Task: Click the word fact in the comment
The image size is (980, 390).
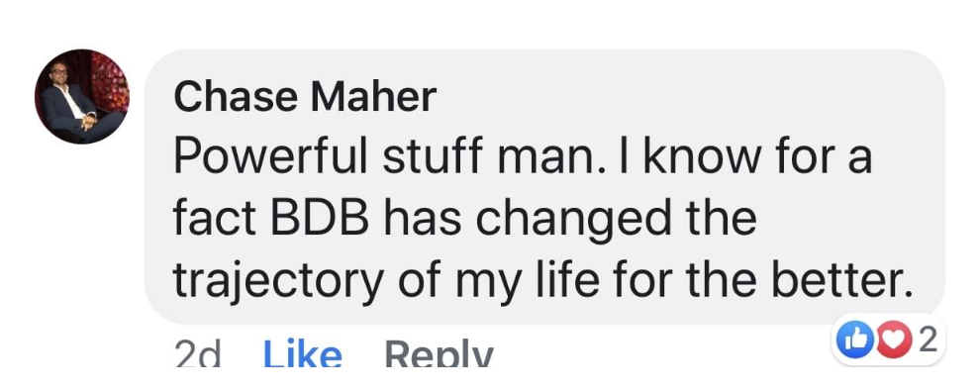Action: [215, 218]
